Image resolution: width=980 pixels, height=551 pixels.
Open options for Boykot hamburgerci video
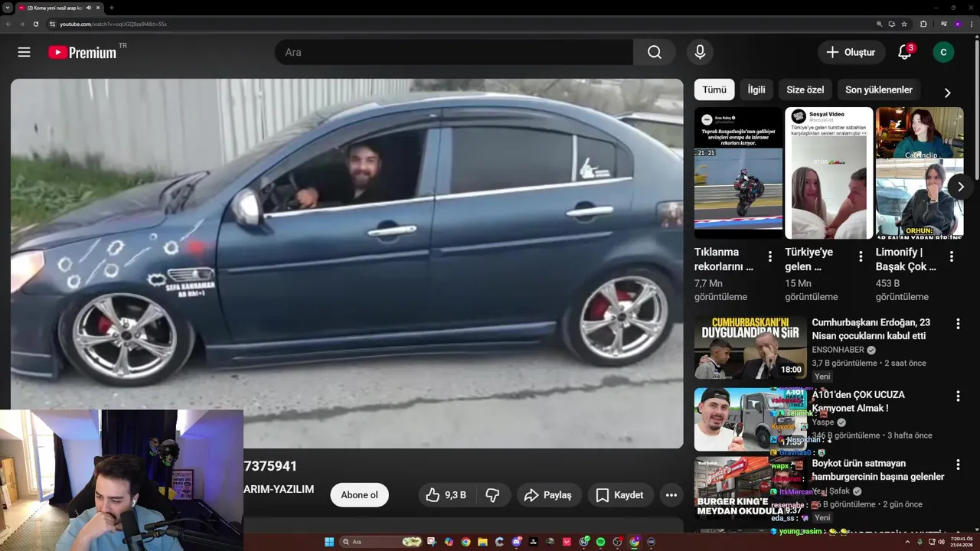pyautogui.click(x=957, y=465)
